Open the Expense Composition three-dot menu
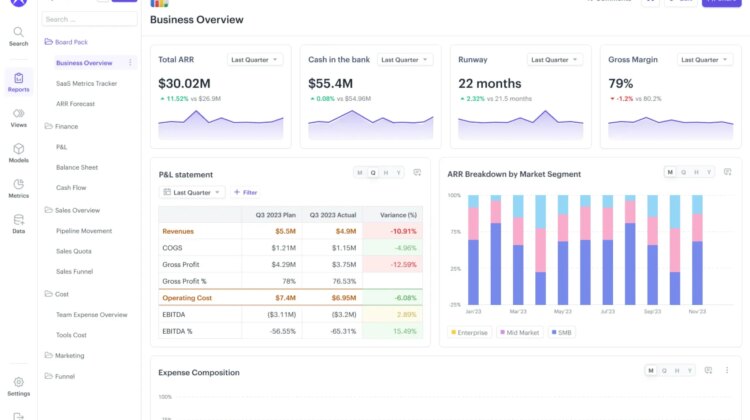Image resolution: width=750 pixels, height=420 pixels. (727, 371)
